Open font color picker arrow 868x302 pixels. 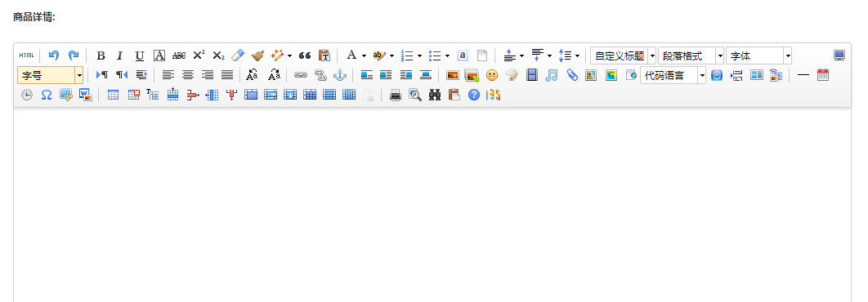[x=364, y=56]
